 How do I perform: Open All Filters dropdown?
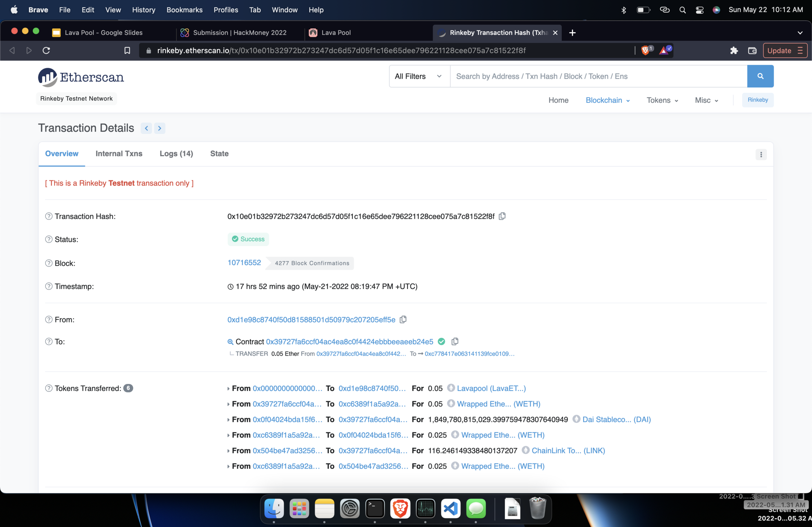(x=419, y=76)
